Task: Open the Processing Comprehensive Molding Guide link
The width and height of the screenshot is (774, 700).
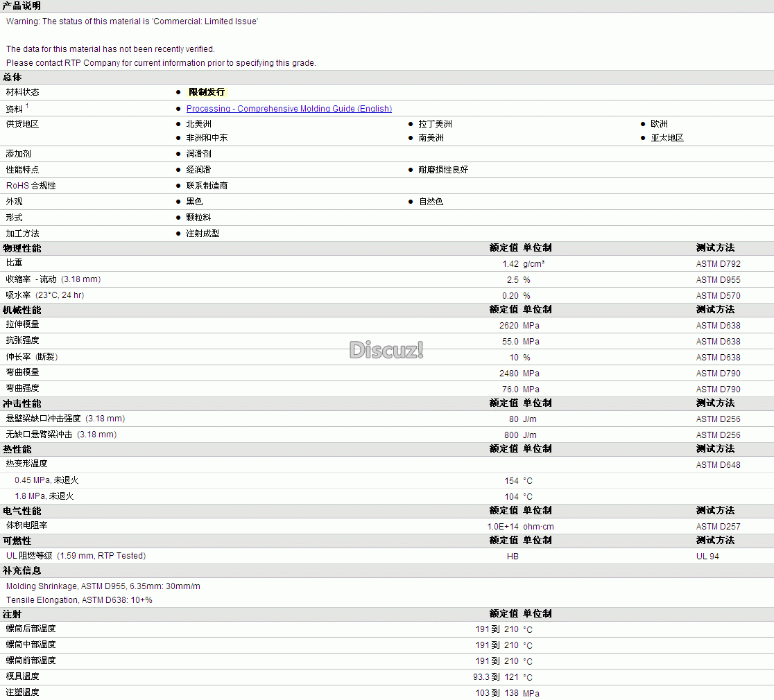Action: click(x=289, y=109)
